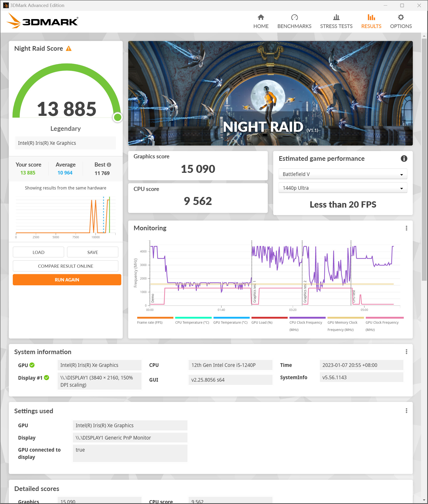Click the Display #1 green checkmark icon

[47, 378]
